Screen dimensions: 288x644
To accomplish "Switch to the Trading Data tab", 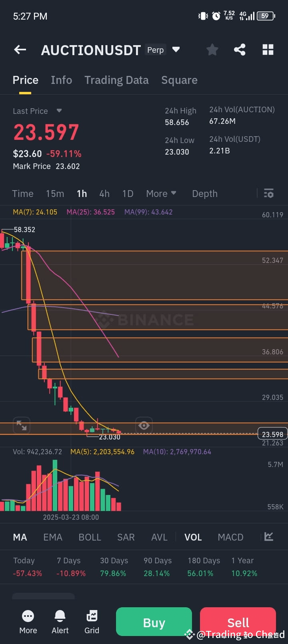I will pos(116,80).
